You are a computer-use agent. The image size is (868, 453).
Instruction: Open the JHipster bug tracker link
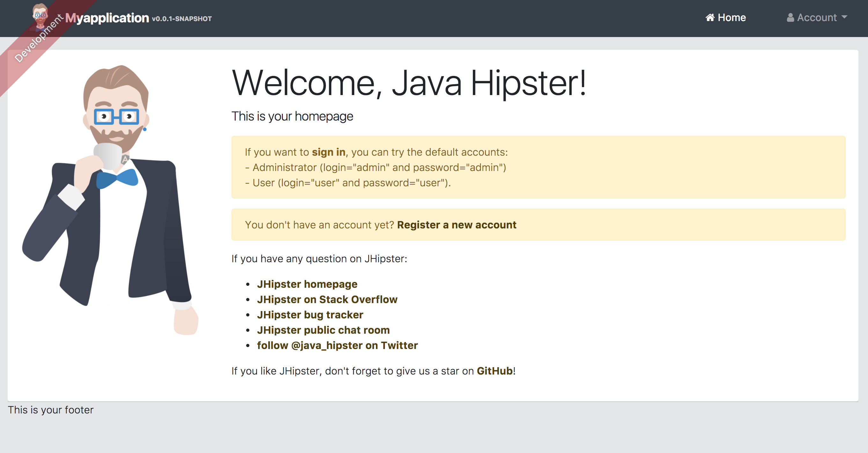point(310,315)
